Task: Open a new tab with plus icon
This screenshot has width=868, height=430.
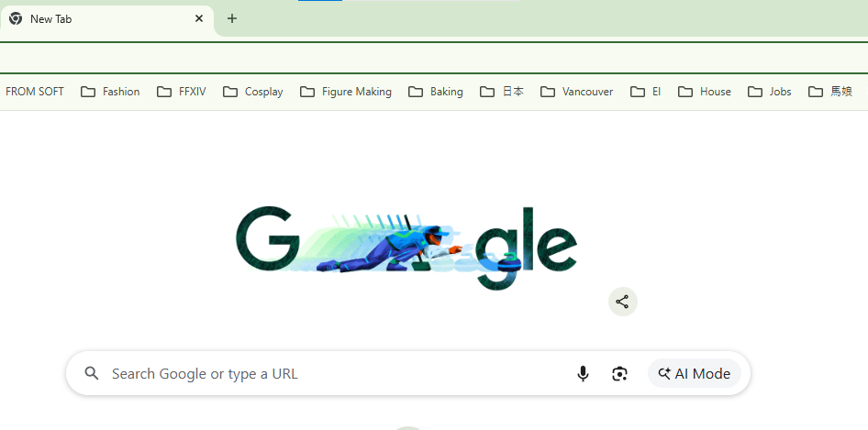Action: click(x=232, y=19)
